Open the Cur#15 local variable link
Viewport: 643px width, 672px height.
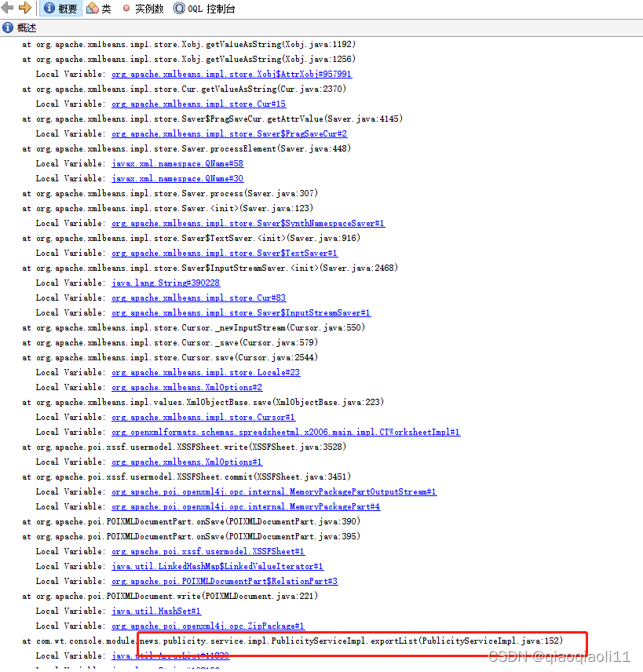pyautogui.click(x=199, y=104)
